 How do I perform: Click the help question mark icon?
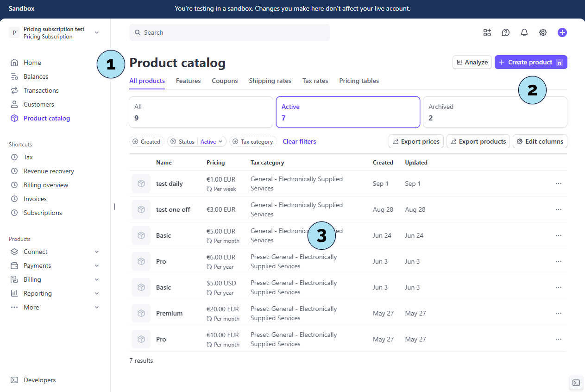coord(506,32)
